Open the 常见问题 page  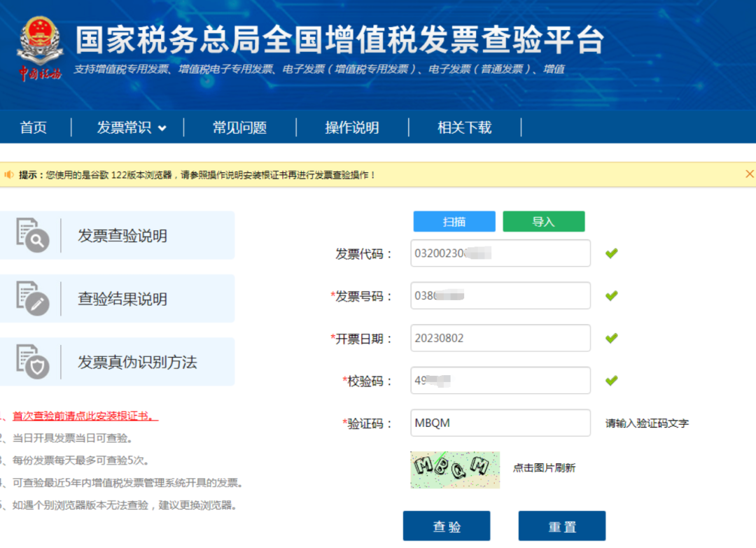coord(239,127)
